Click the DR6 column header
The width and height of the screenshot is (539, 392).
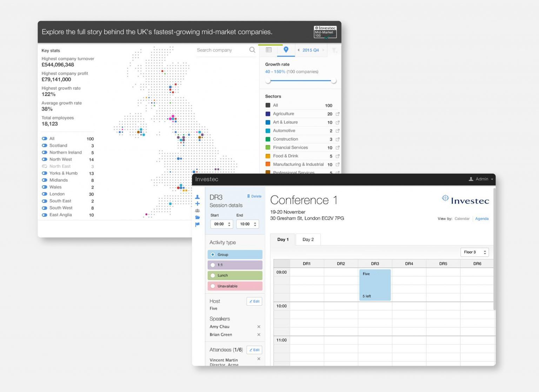coord(477,264)
